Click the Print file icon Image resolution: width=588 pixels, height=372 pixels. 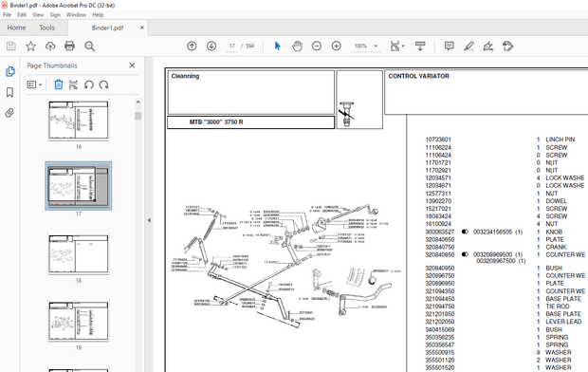pos(70,46)
